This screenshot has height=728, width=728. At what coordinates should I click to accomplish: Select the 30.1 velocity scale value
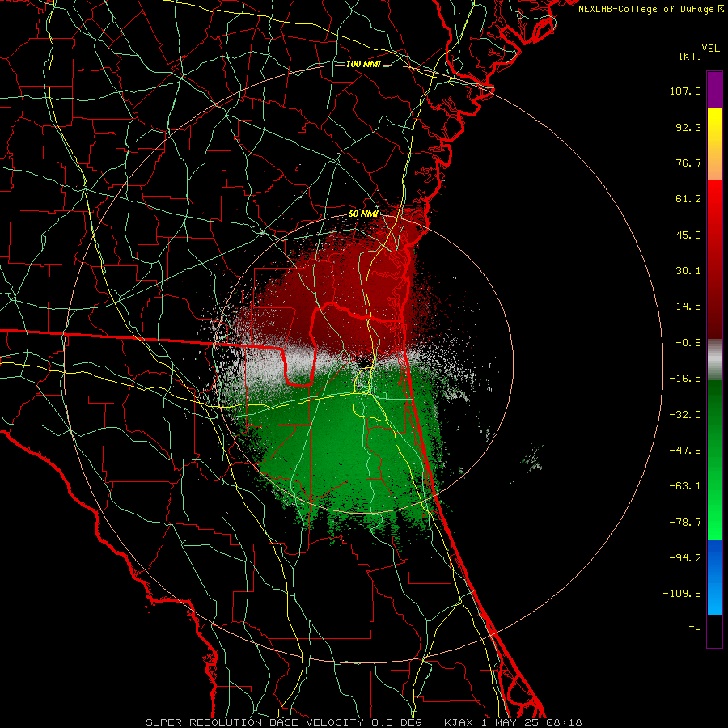point(688,271)
